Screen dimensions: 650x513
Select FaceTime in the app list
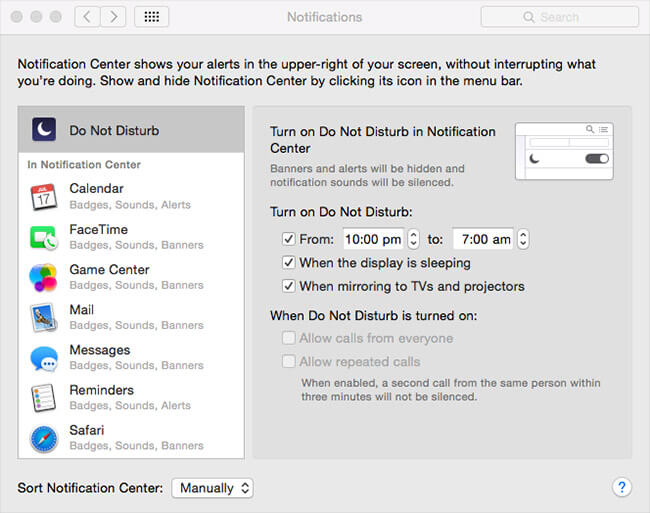(131, 237)
